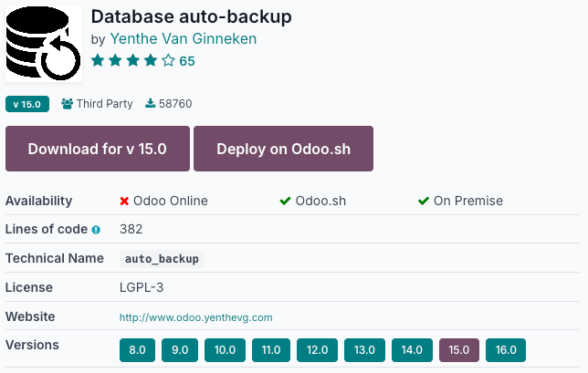Switch to version 8.0
This screenshot has height=373, width=588.
click(x=137, y=350)
